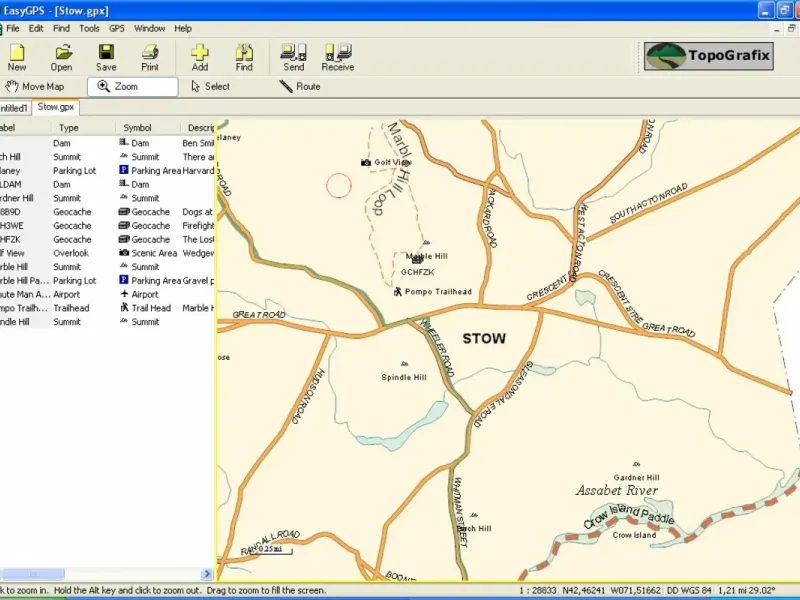Click the Marble Hill geocache marker on map
Screen dimensions: 800x600
click(x=417, y=260)
